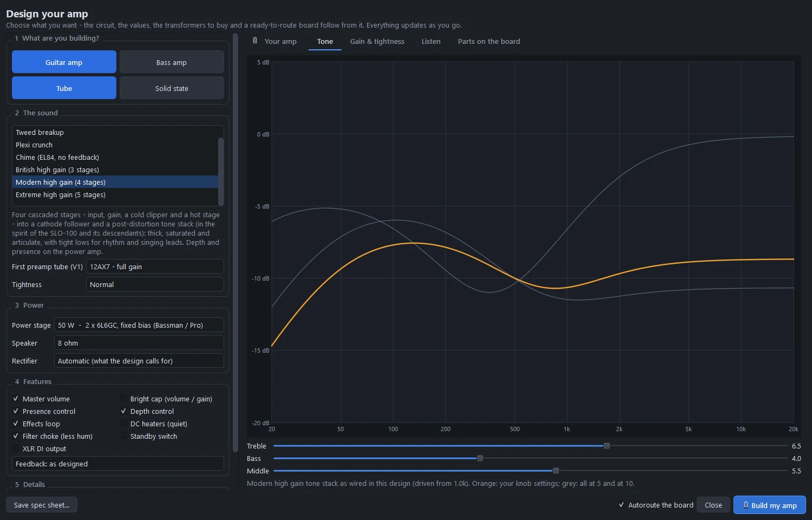
Task: Enable XLR DI output
Action: [x=16, y=448]
